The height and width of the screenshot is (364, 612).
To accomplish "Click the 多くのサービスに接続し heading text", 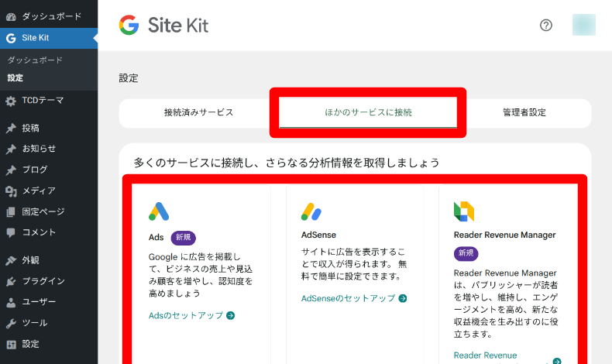I will tap(287, 163).
